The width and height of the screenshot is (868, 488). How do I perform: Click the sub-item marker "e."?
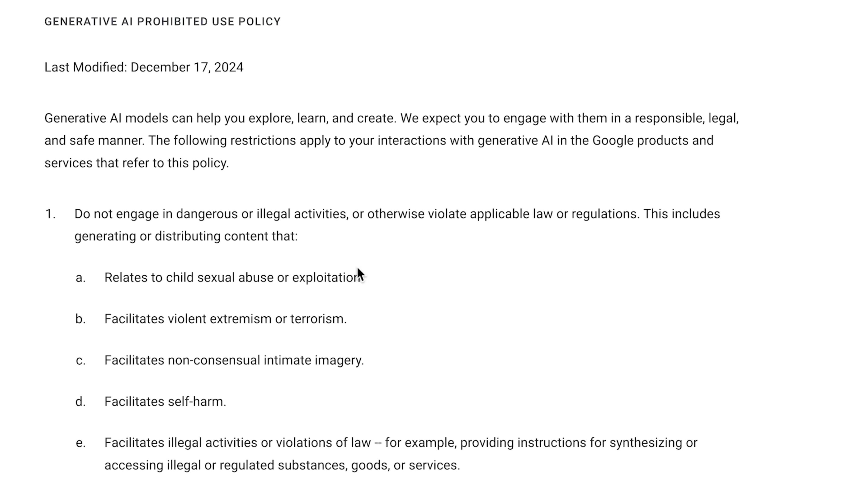(x=80, y=443)
